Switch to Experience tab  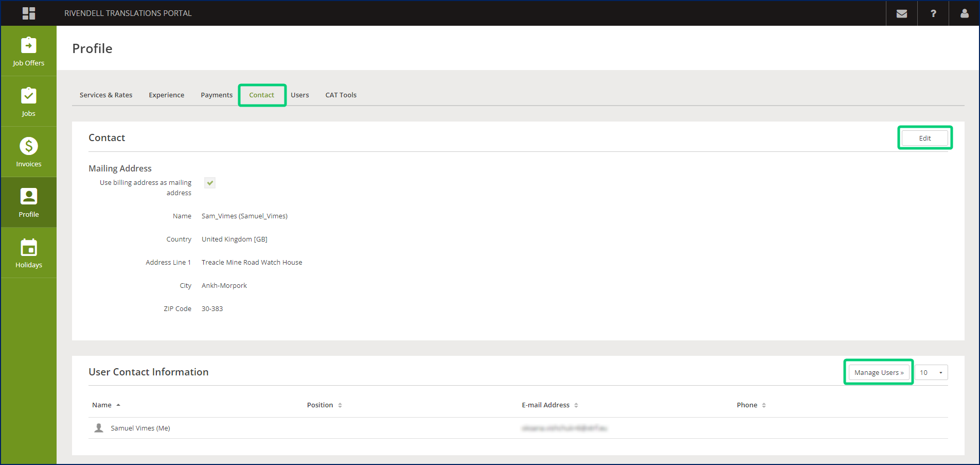[x=167, y=95]
